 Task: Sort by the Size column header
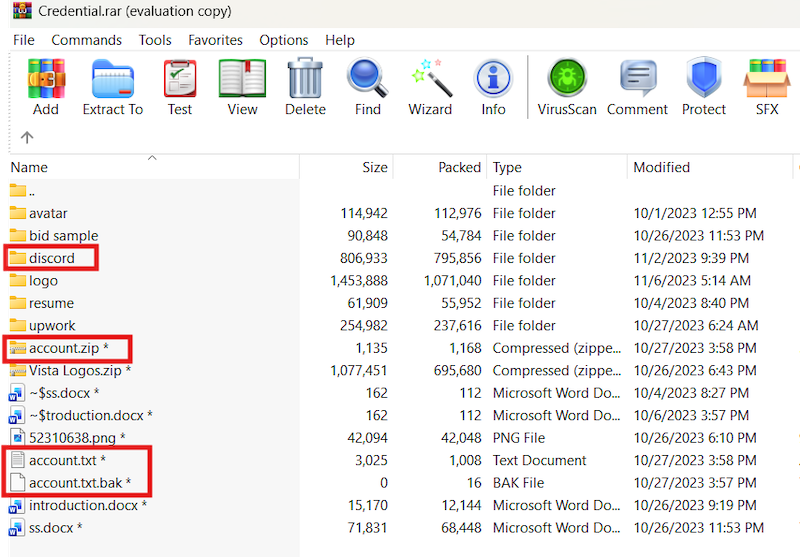346,167
